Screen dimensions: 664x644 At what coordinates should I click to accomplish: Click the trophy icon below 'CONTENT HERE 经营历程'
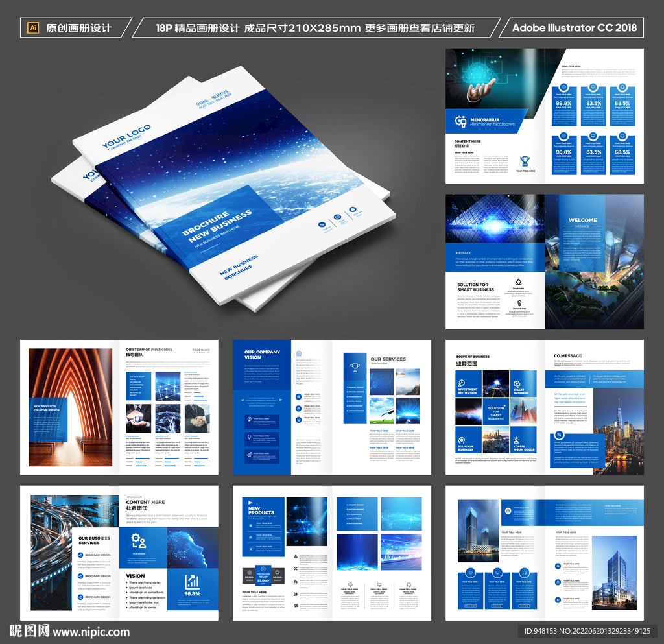tap(525, 161)
